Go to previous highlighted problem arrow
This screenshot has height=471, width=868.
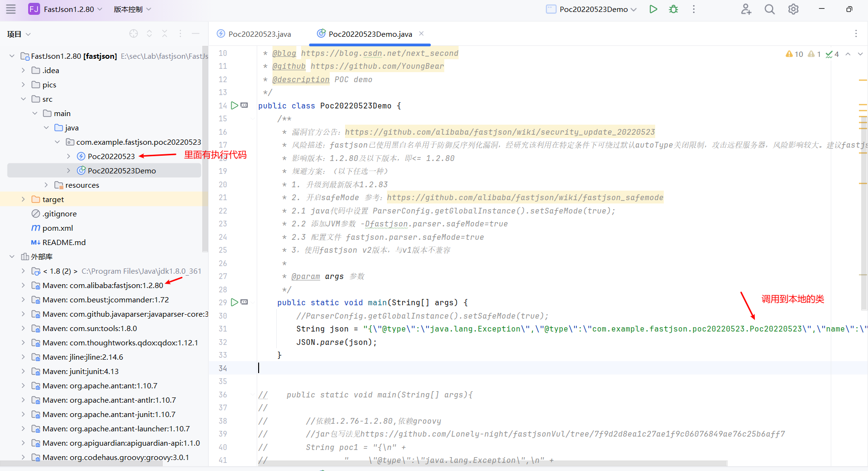848,54
